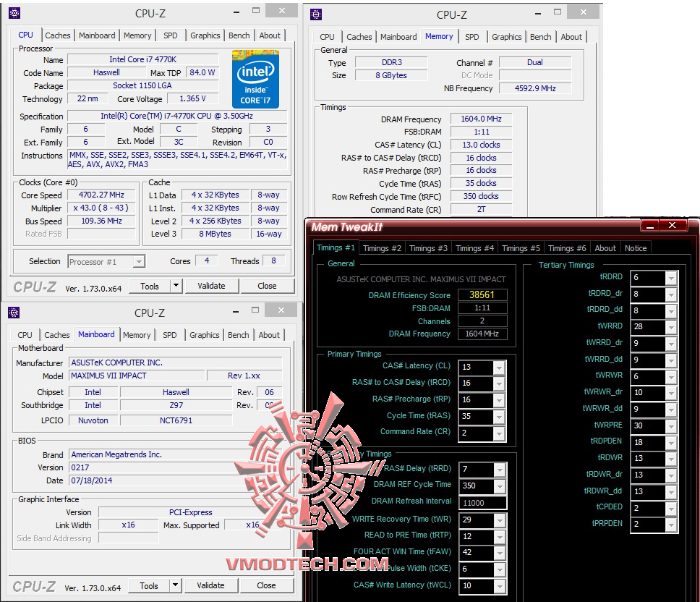This screenshot has width=700, height=602.
Task: Open the CAS# Write Latency (tWCL) dropdown
Action: 500,586
